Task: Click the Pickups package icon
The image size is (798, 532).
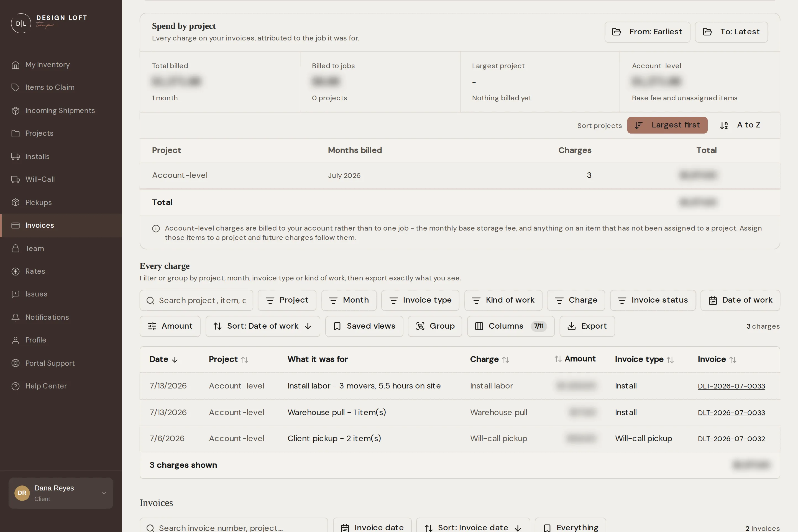Action: point(15,202)
